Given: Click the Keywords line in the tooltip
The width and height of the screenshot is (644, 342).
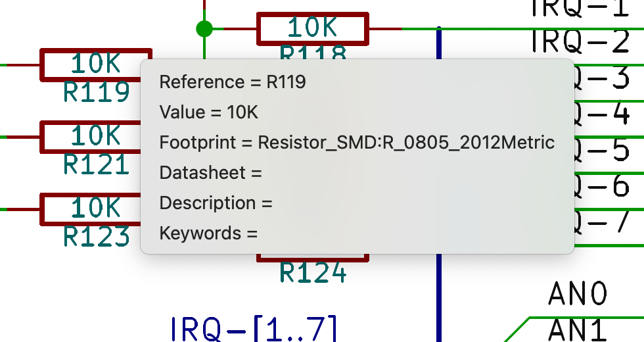Looking at the screenshot, I should click(x=208, y=233).
